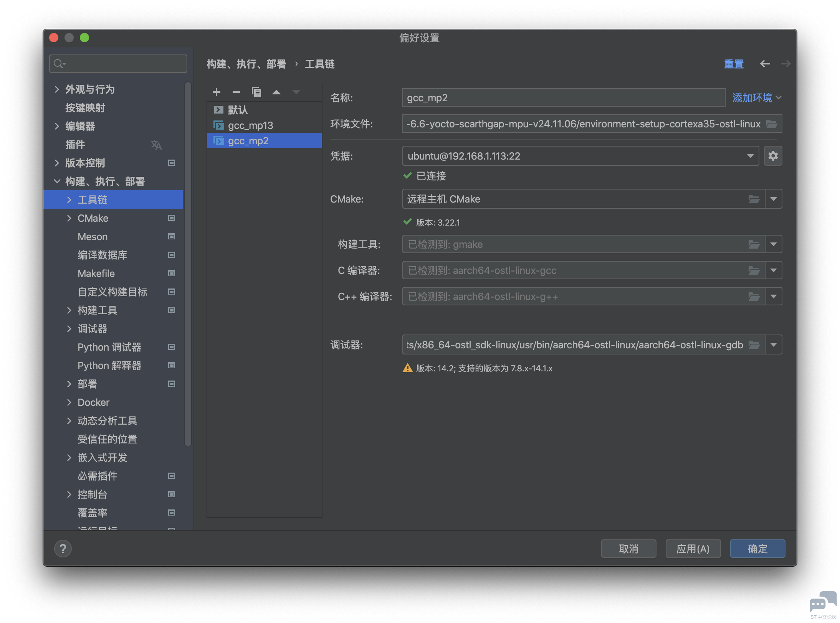Add a new toolchain with plus icon
The width and height of the screenshot is (840, 623).
point(217,92)
